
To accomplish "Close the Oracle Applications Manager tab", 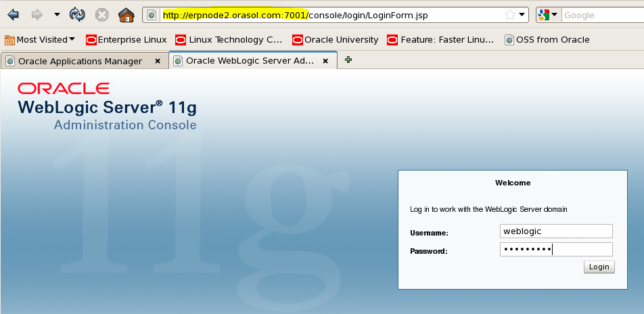I will click(x=158, y=61).
